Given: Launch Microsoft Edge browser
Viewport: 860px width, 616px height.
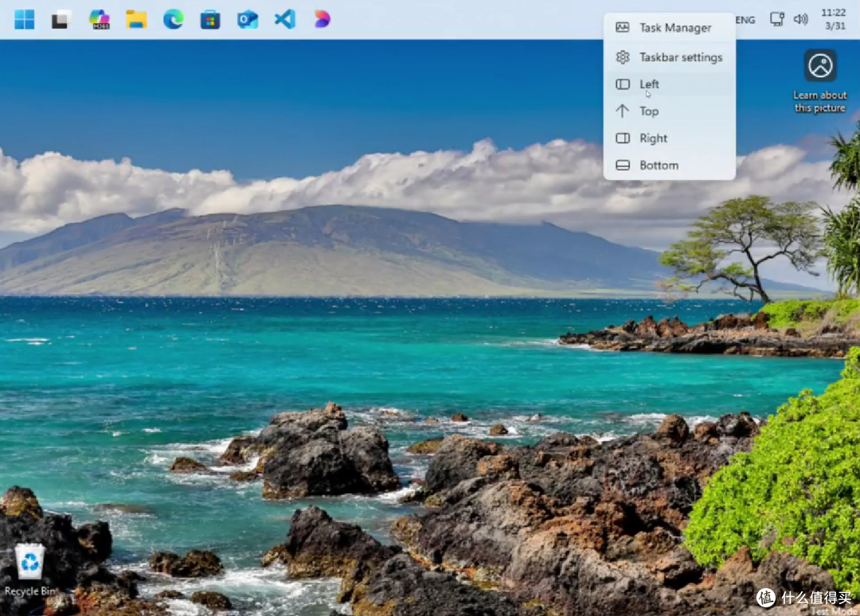Looking at the screenshot, I should point(174,20).
